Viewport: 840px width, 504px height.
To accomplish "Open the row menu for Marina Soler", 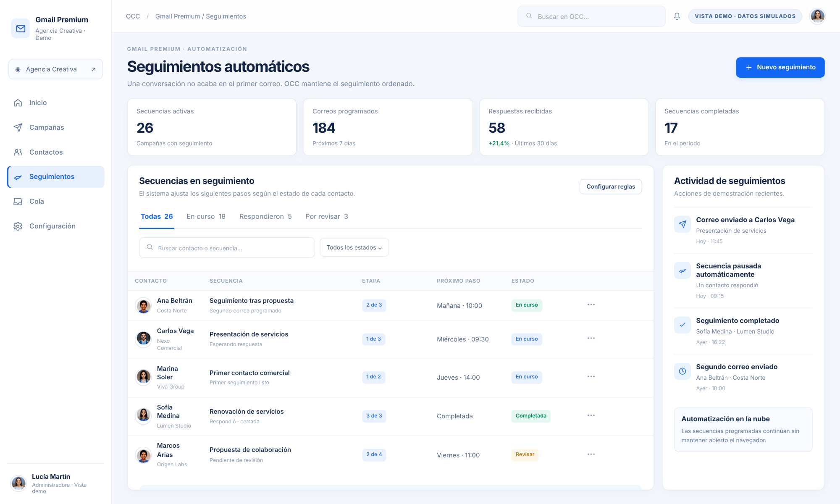I will 591,376.
